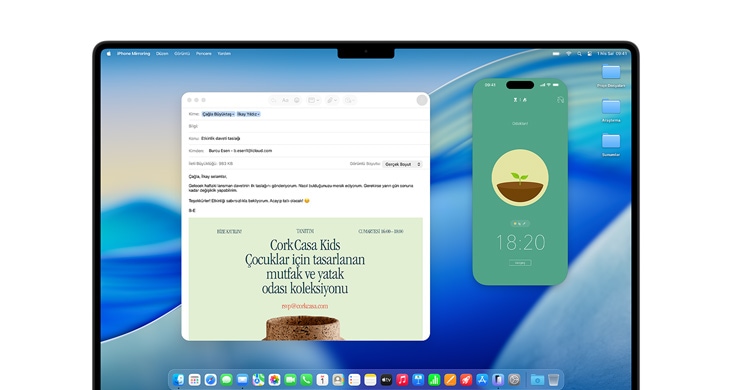Screen dimensions: 732x390
Task: Open the Downloads folder in the Dock
Action: click(537, 380)
